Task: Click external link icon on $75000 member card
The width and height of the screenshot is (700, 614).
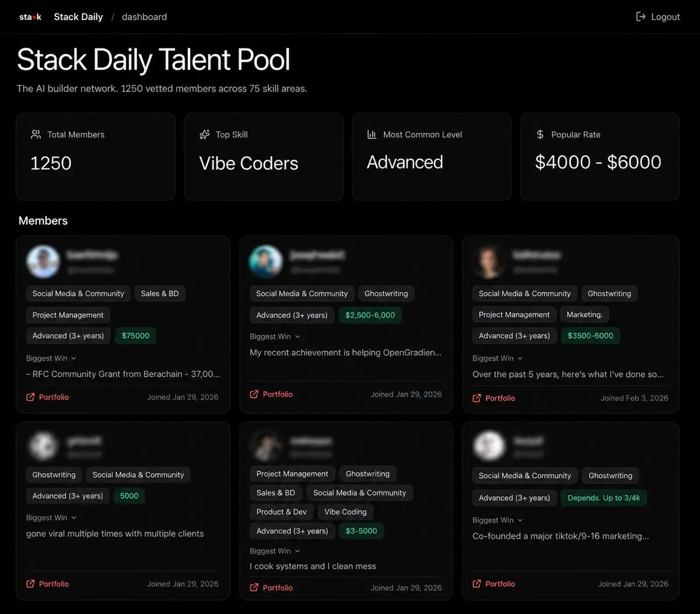Action: pyautogui.click(x=30, y=397)
